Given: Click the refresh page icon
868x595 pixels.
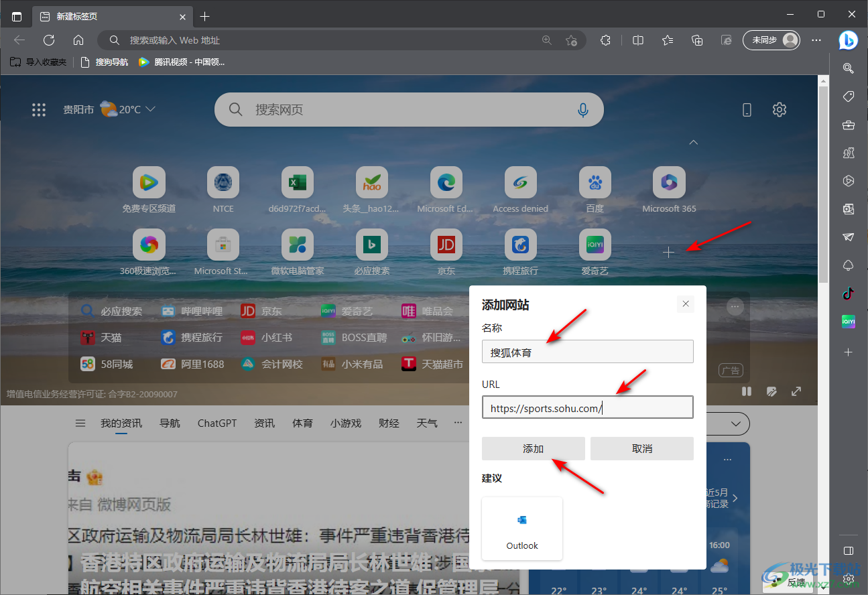Looking at the screenshot, I should [x=49, y=40].
